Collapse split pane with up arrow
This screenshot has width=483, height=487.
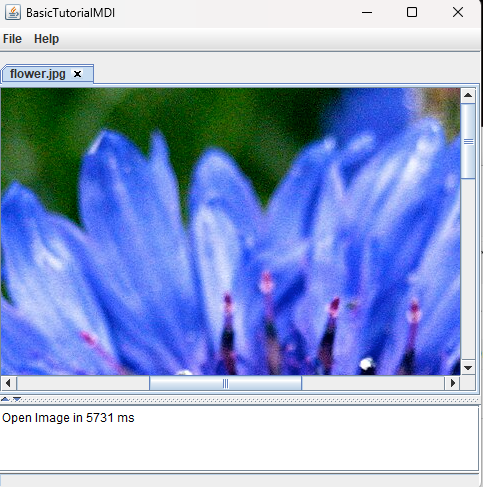pyautogui.click(x=5, y=399)
